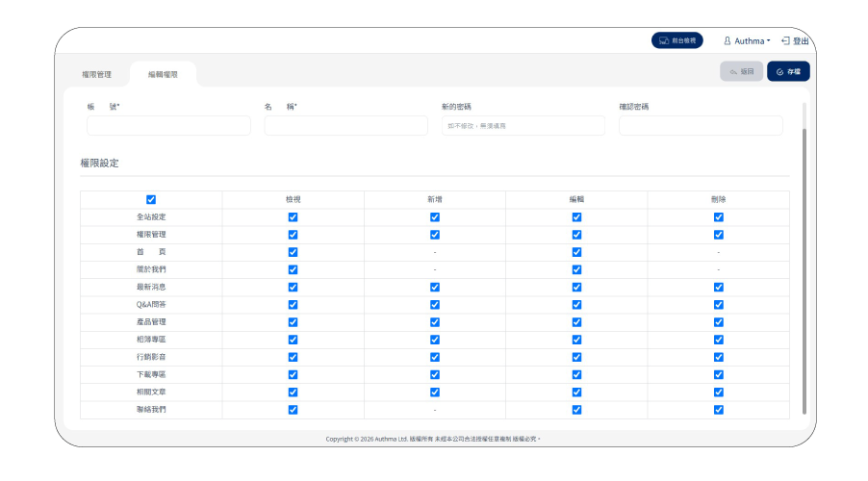Toggle 編輯 checkbox for 下載專區

tap(576, 375)
